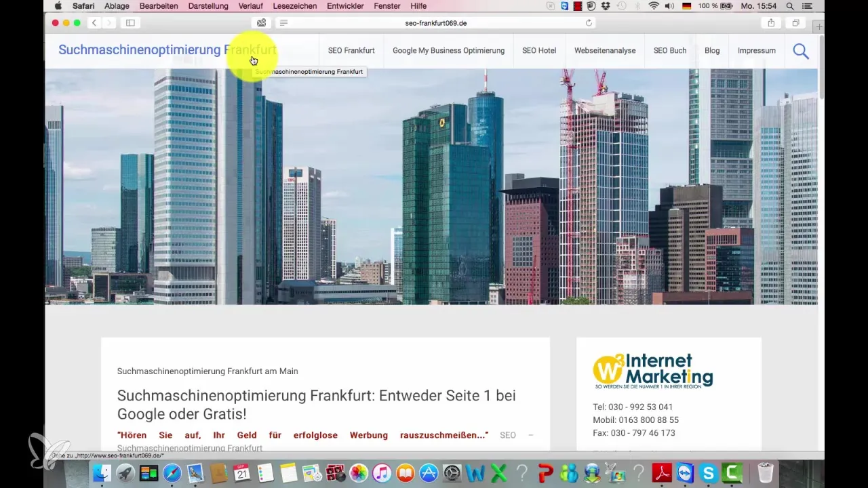
Task: Open the Impressum page
Action: point(757,51)
